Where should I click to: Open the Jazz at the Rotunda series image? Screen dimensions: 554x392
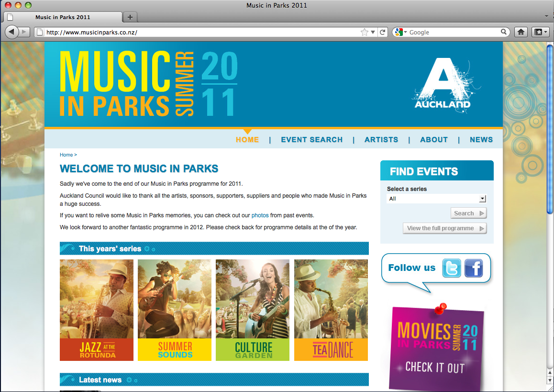coord(97,310)
